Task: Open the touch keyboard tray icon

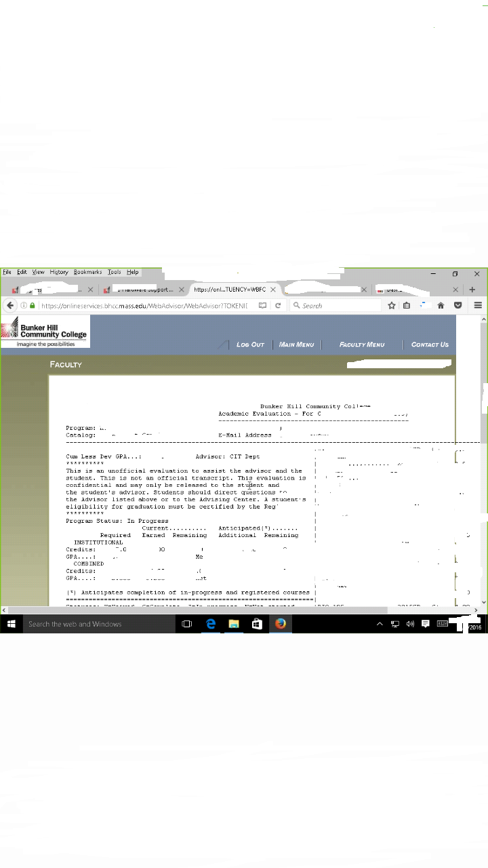Action: click(x=442, y=624)
